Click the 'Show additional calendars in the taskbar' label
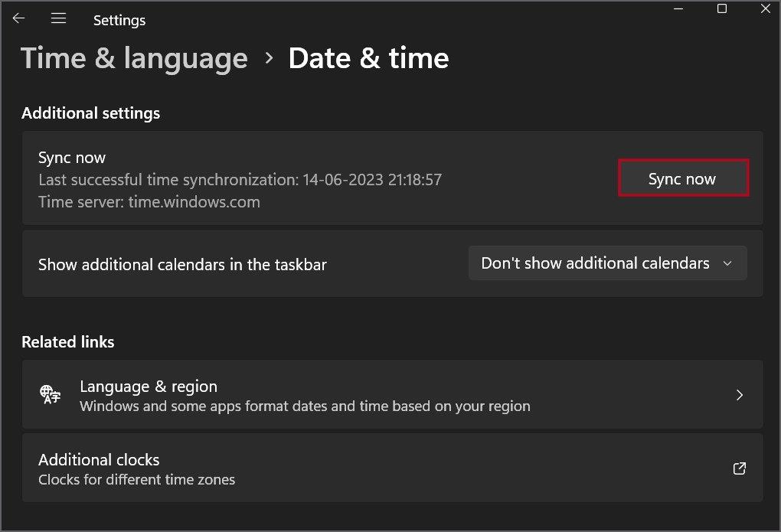The image size is (781, 532). click(182, 265)
